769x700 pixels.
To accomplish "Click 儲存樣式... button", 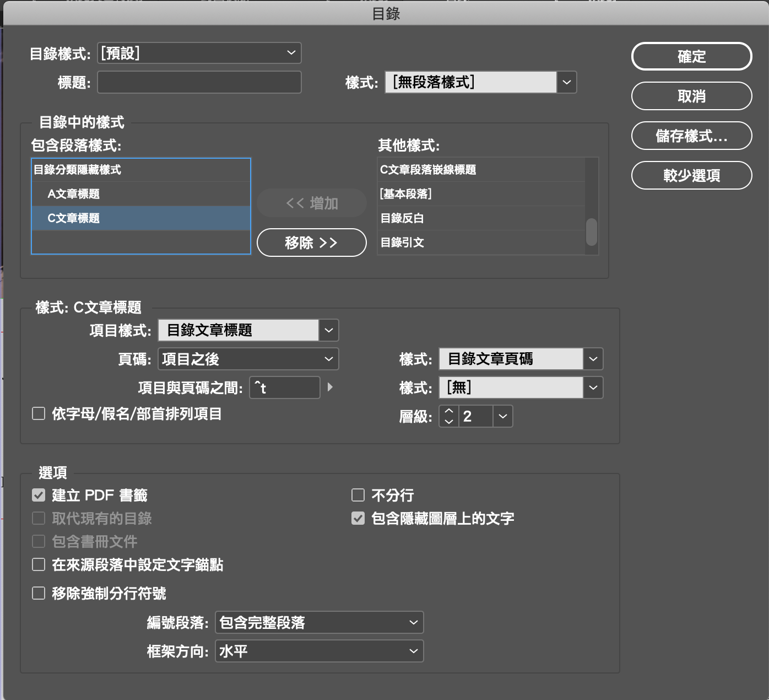I will coord(691,136).
